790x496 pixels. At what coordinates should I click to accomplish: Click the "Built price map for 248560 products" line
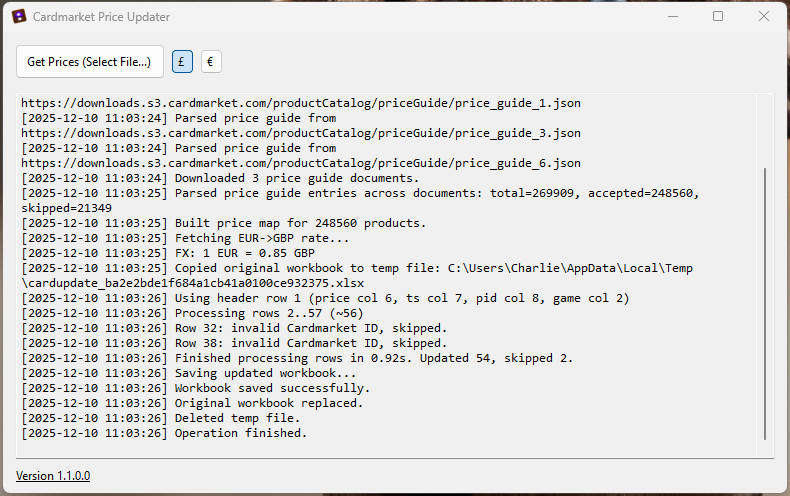tap(300, 223)
